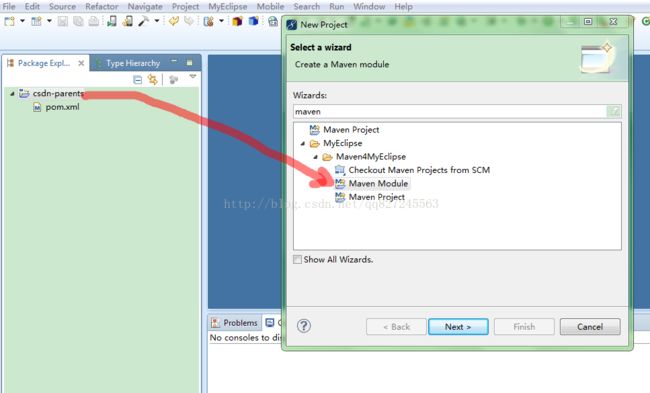650x393 pixels.
Task: Open the Refactor menu
Action: [x=102, y=7]
